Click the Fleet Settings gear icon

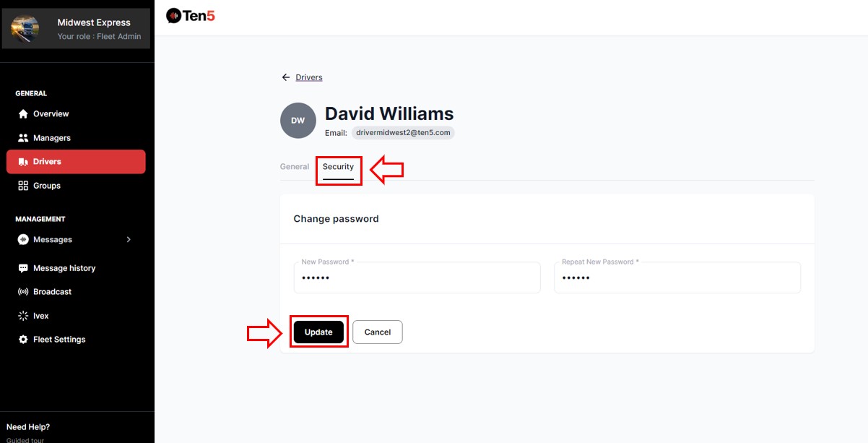pos(23,340)
